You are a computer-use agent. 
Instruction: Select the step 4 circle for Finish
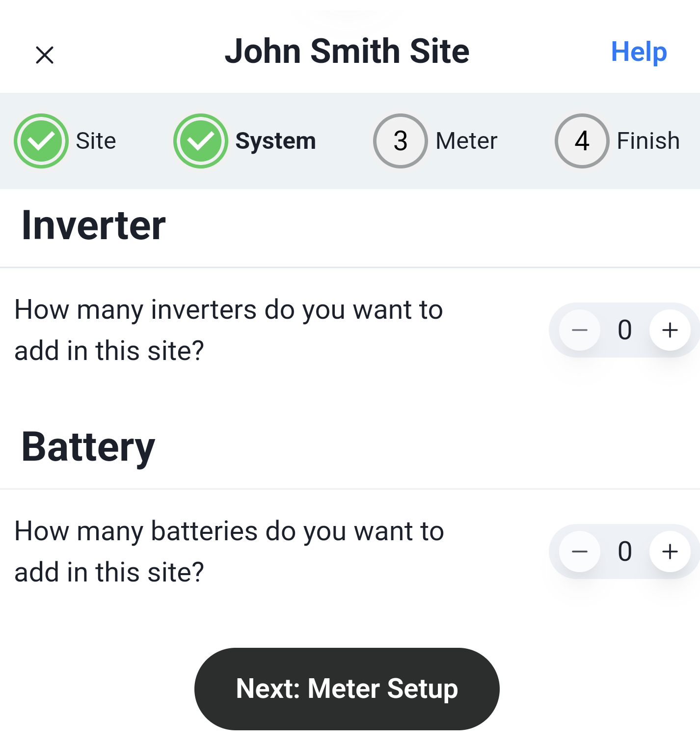(x=582, y=141)
